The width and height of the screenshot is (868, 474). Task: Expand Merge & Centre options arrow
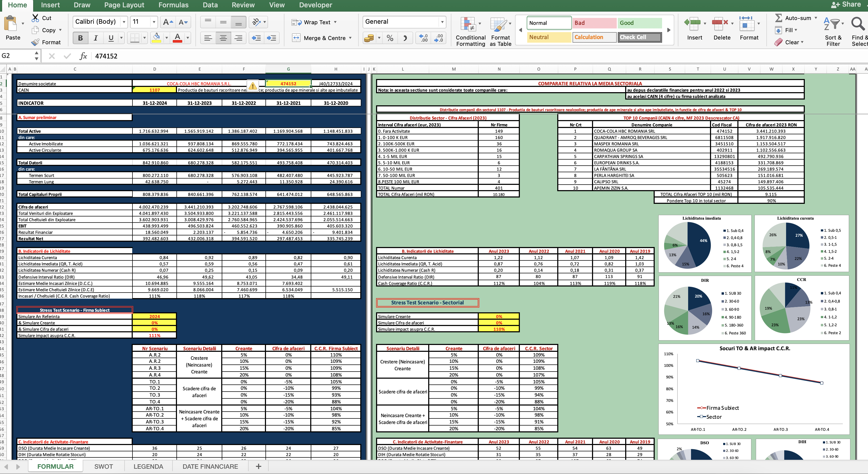[351, 38]
